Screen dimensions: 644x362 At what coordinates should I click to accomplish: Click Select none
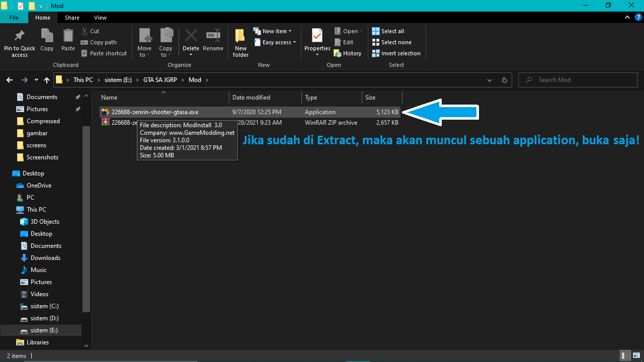click(x=391, y=42)
